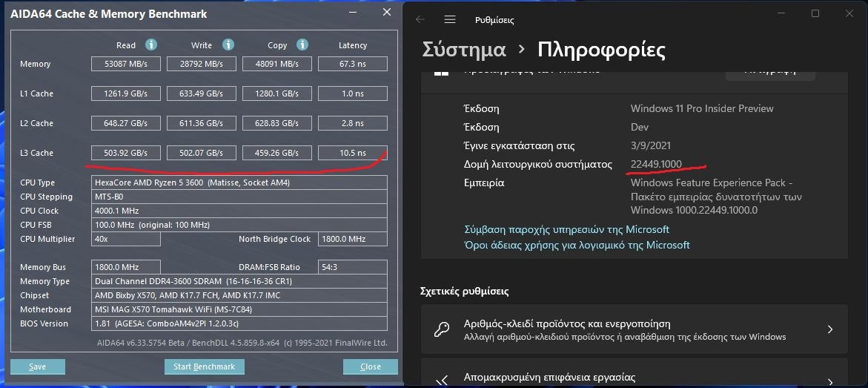Screen dimensions: 868x388
Task: Click the L3 Cache Read value 503.92 GB/s
Action: coord(126,153)
